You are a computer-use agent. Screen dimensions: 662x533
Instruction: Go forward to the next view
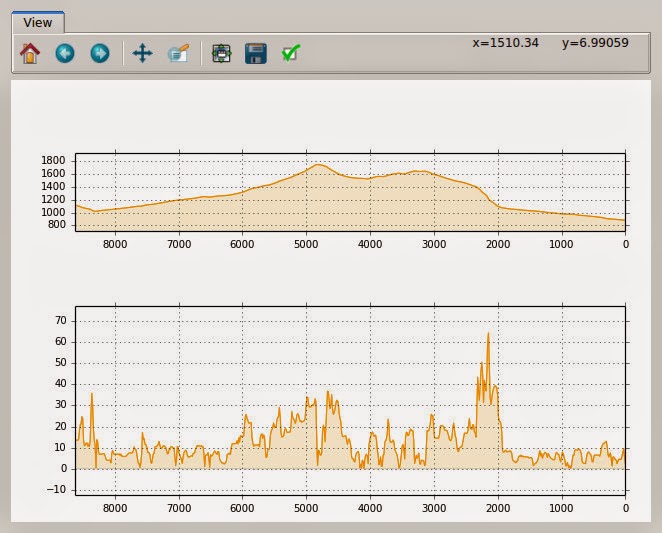click(100, 54)
